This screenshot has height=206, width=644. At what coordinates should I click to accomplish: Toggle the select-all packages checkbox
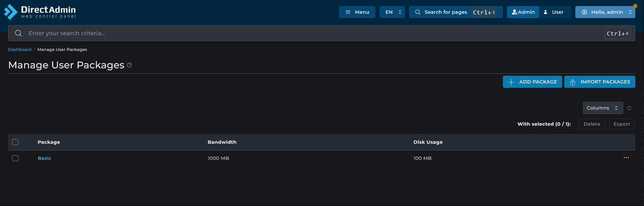click(15, 142)
